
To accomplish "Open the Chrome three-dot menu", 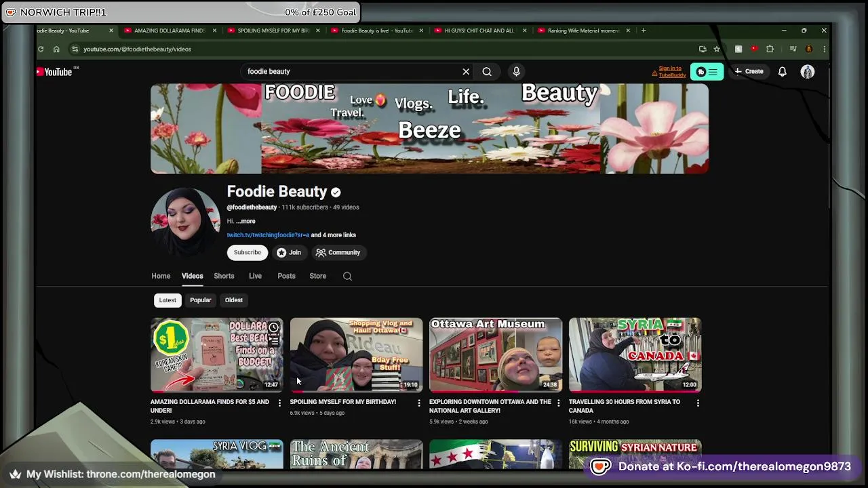I will (824, 49).
